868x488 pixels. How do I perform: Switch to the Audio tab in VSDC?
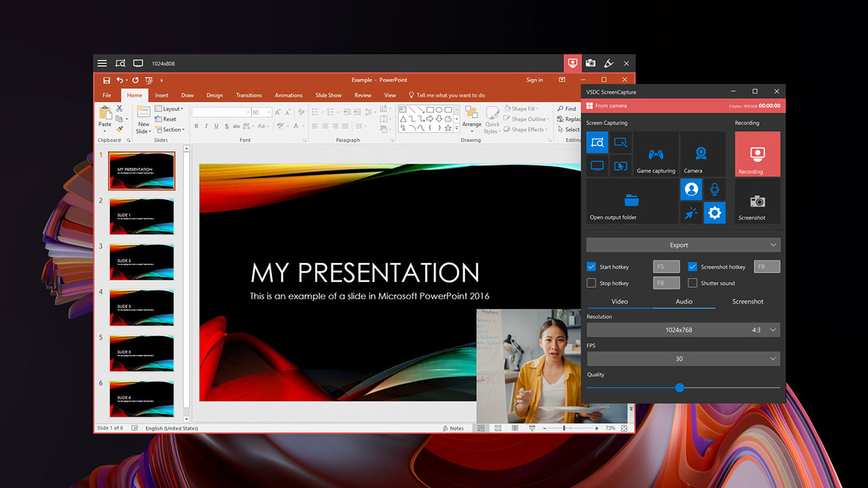tap(684, 301)
